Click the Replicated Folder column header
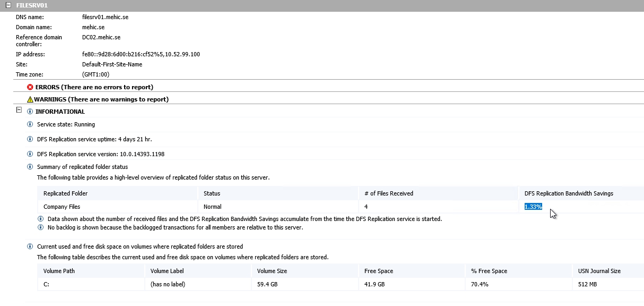The width and height of the screenshot is (644, 306). [x=65, y=193]
